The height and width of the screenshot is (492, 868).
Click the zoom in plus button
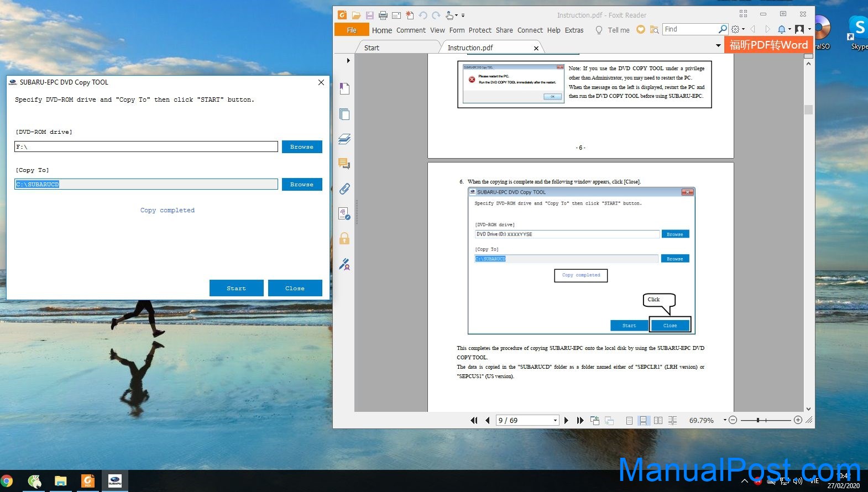pyautogui.click(x=798, y=420)
